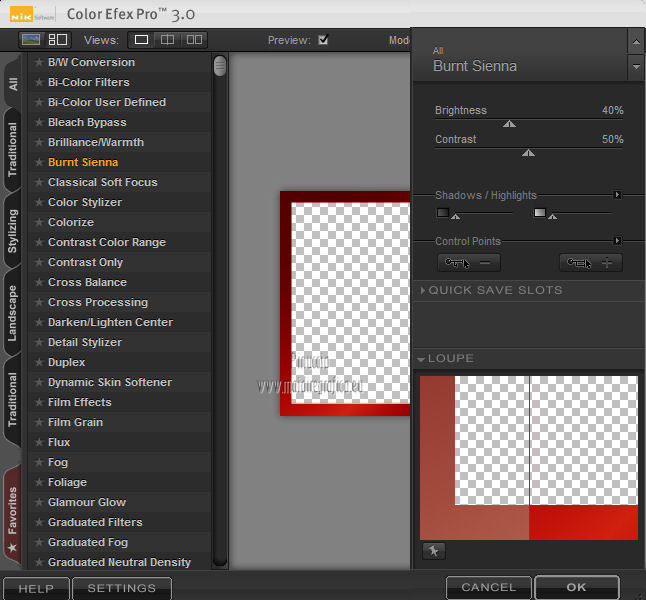Toggle the favorite star for Film Grain
Image resolution: width=646 pixels, height=600 pixels.
[x=39, y=422]
